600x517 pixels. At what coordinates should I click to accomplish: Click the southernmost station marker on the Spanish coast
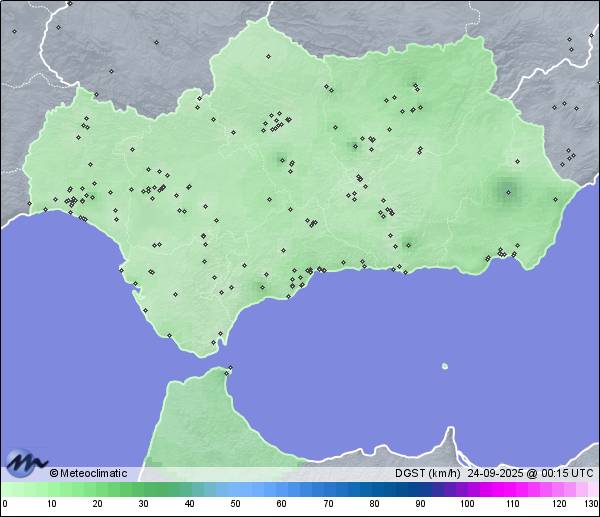tap(212, 343)
